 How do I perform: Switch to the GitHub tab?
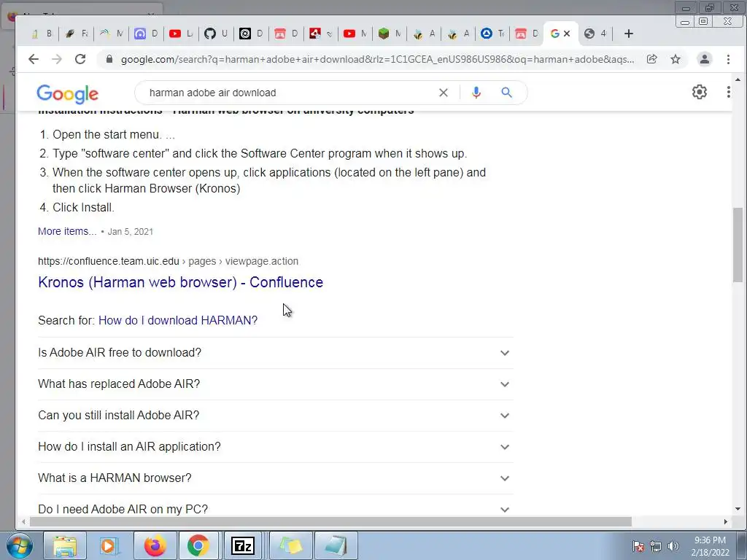(216, 34)
